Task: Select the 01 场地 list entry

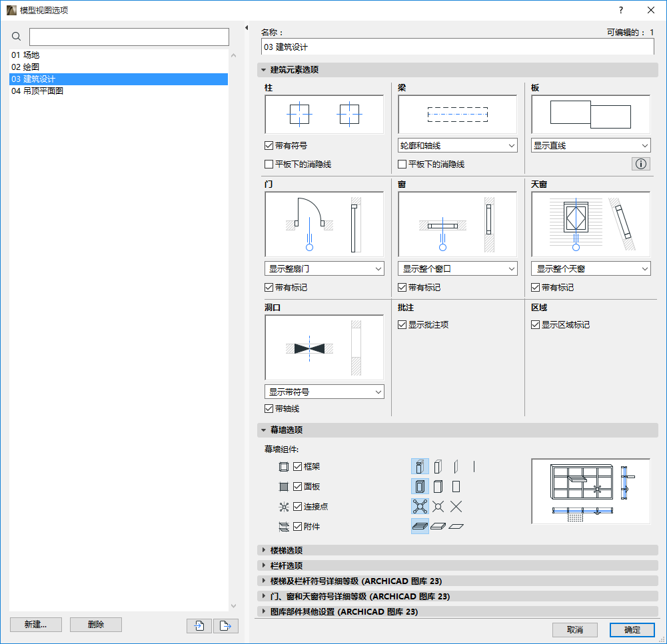Action: click(x=29, y=55)
